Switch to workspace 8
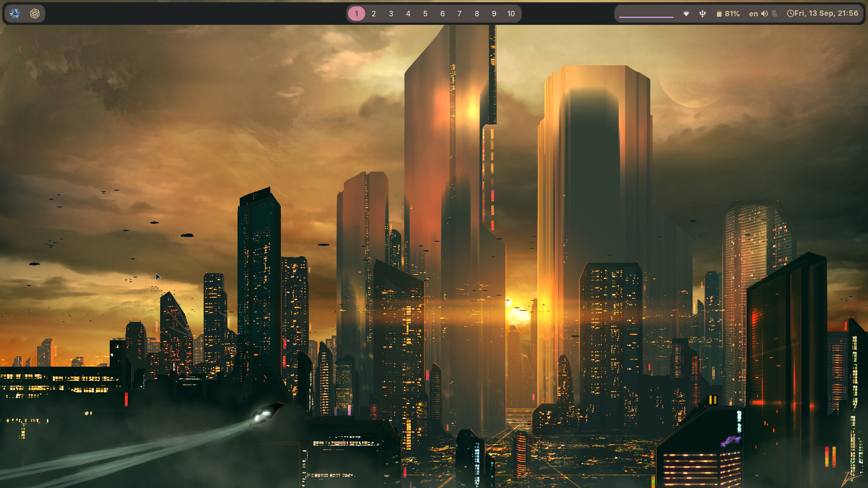The height and width of the screenshot is (488, 868). pyautogui.click(x=477, y=14)
